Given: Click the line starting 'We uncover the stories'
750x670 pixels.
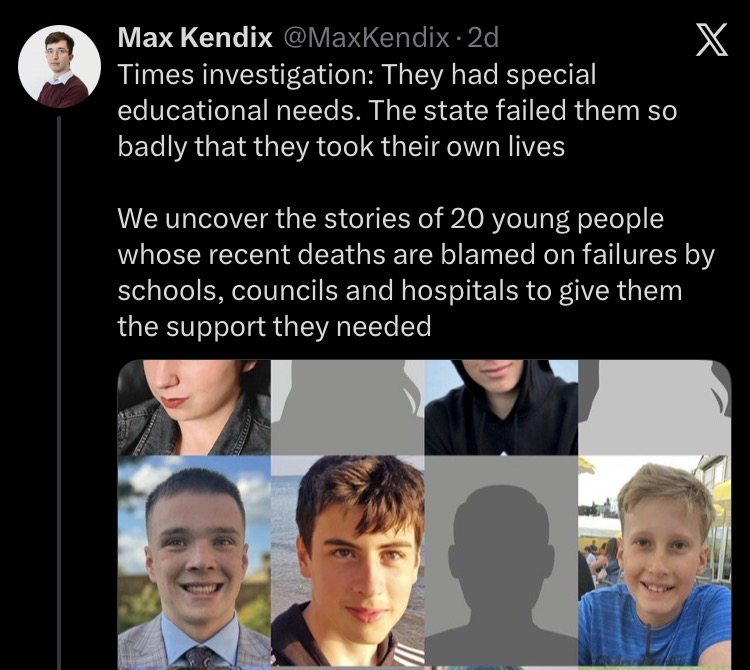Looking at the screenshot, I should (x=391, y=219).
